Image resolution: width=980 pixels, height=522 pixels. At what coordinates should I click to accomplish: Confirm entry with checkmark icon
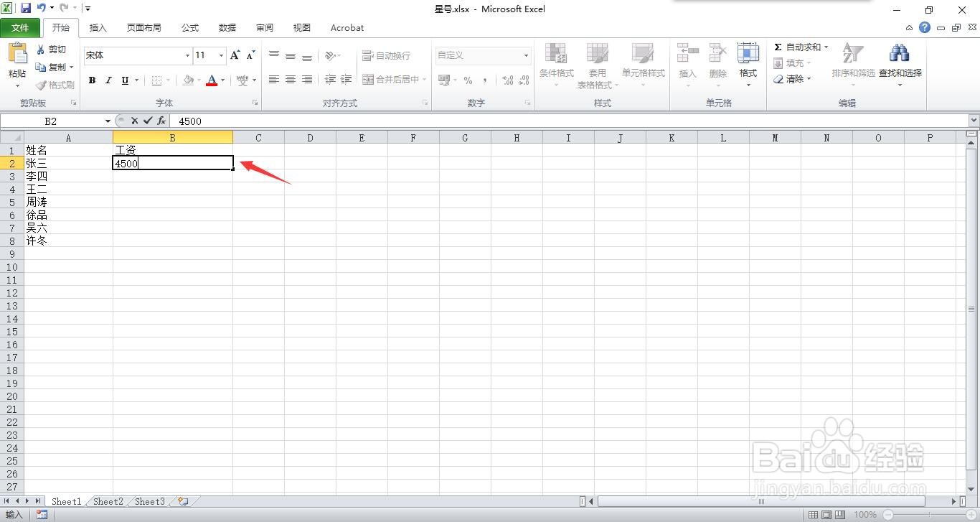148,121
